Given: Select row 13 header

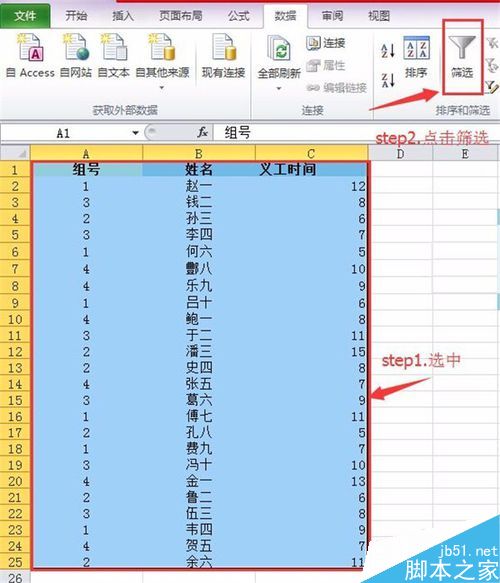Looking at the screenshot, I should (15, 368).
